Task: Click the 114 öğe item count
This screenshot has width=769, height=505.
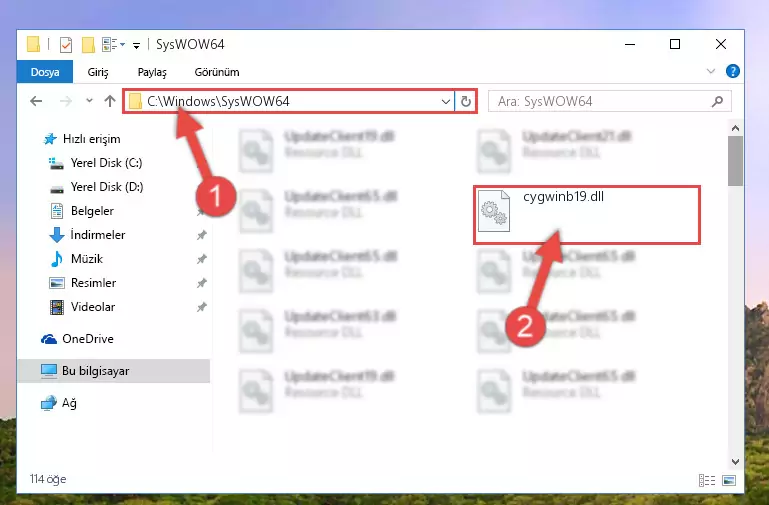Action: (48, 479)
